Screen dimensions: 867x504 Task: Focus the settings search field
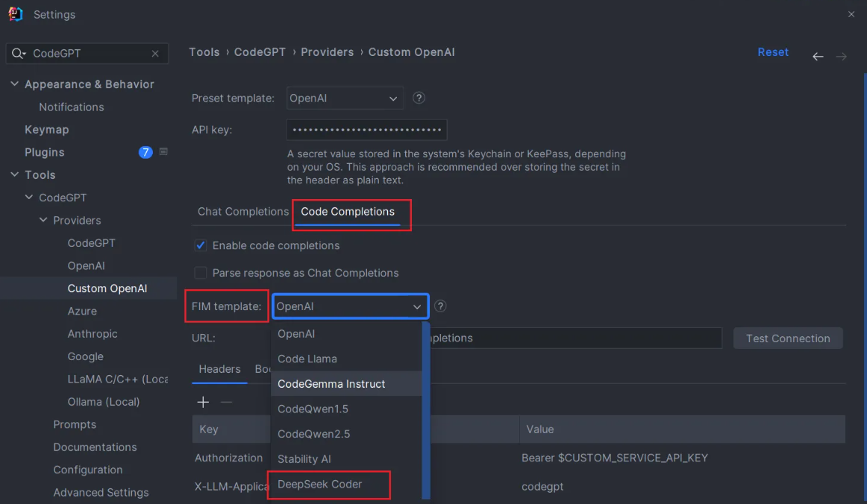[87, 54]
